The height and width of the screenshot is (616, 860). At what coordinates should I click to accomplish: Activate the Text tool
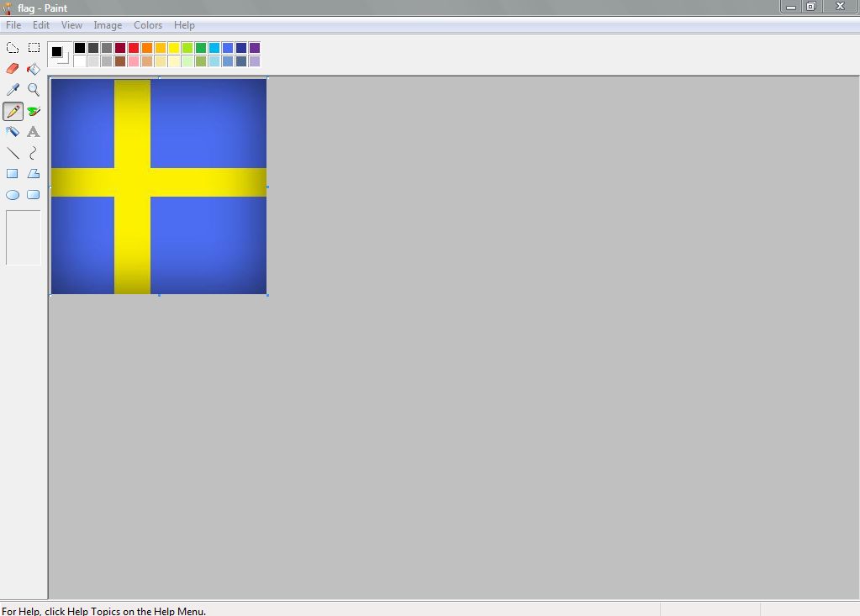(33, 132)
